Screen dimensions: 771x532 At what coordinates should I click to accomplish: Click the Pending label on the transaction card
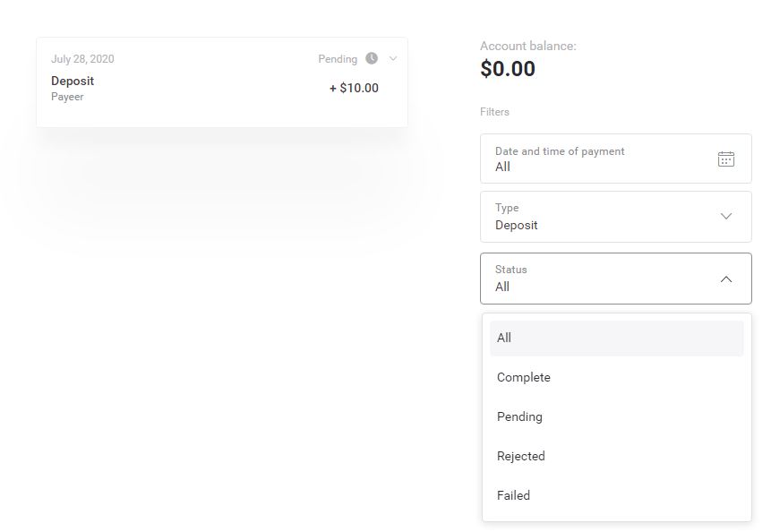coord(338,59)
